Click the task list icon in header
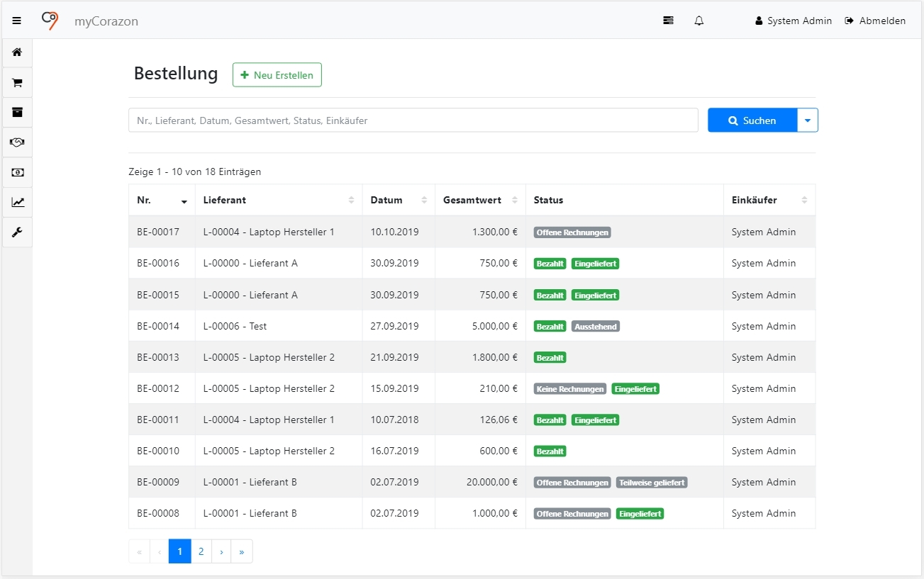The image size is (924, 579). pyautogui.click(x=668, y=21)
